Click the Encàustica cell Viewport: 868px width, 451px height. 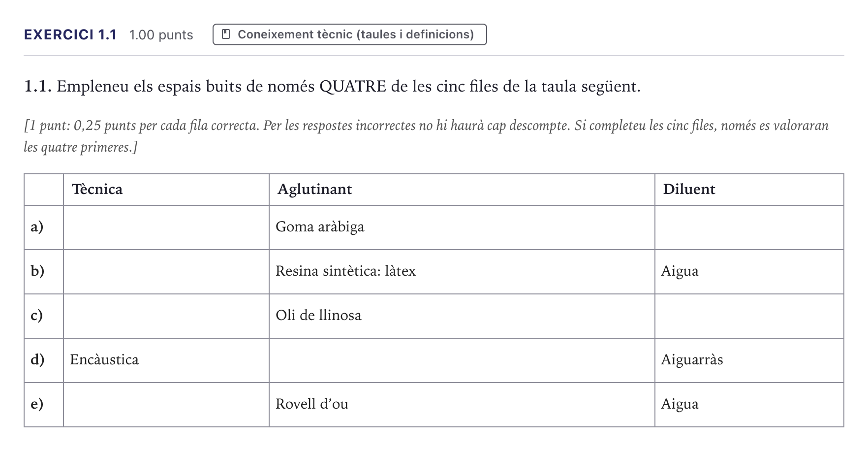coord(166,360)
